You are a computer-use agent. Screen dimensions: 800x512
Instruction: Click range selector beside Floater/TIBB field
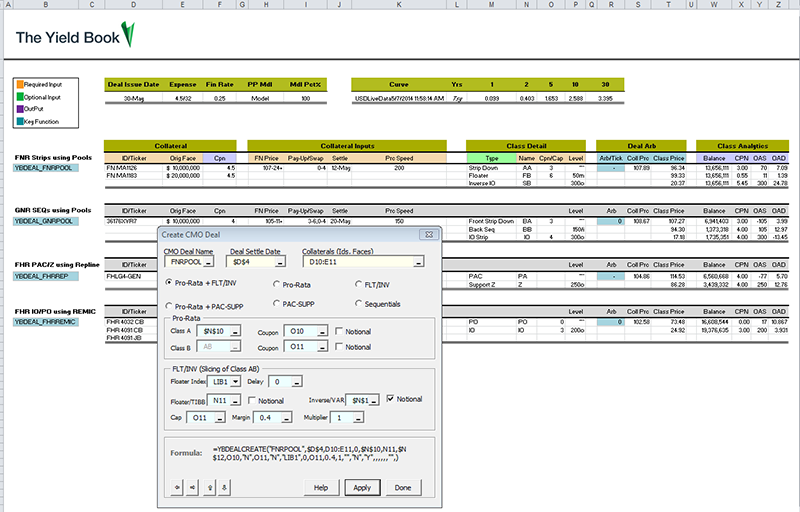pos(235,401)
